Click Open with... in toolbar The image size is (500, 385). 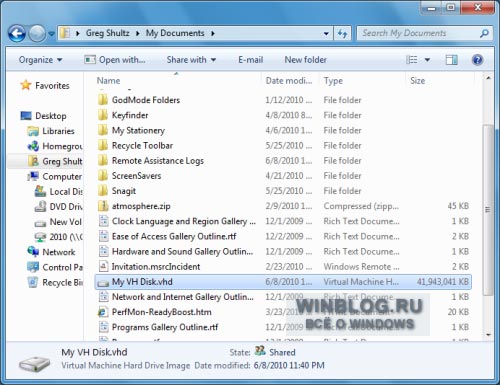click(114, 60)
